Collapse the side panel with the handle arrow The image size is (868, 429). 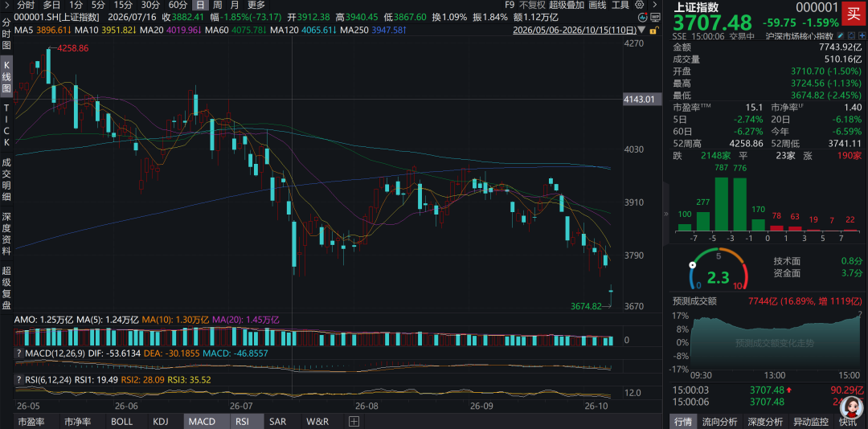pos(666,214)
